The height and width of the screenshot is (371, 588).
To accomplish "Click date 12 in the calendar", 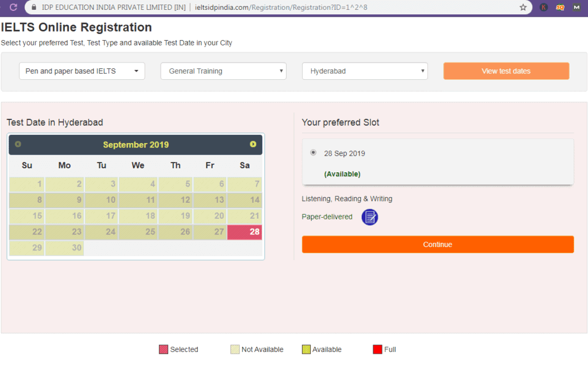I will 175,200.
